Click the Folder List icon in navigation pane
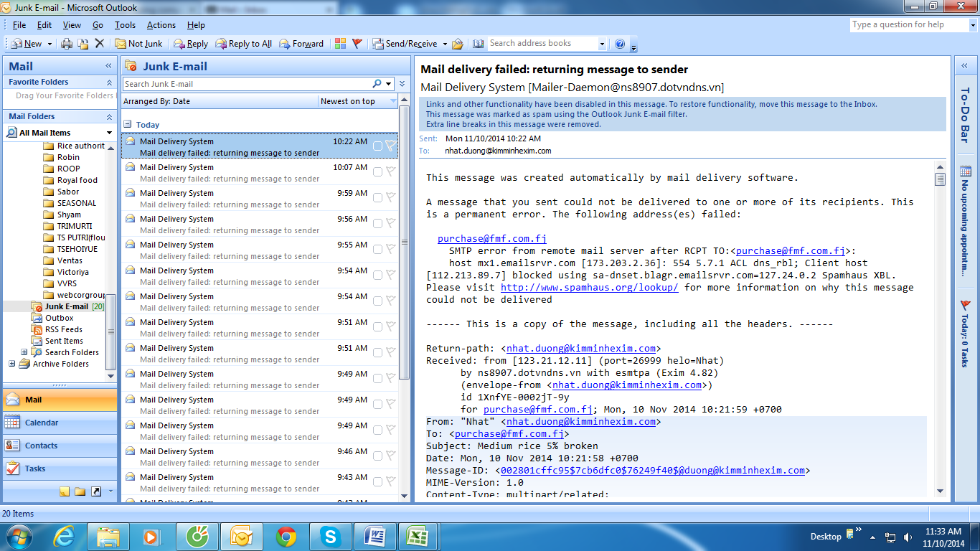 point(80,491)
